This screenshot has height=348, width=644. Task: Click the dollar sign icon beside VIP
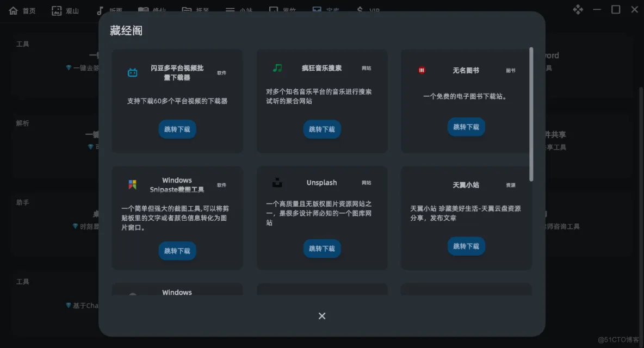(360, 10)
